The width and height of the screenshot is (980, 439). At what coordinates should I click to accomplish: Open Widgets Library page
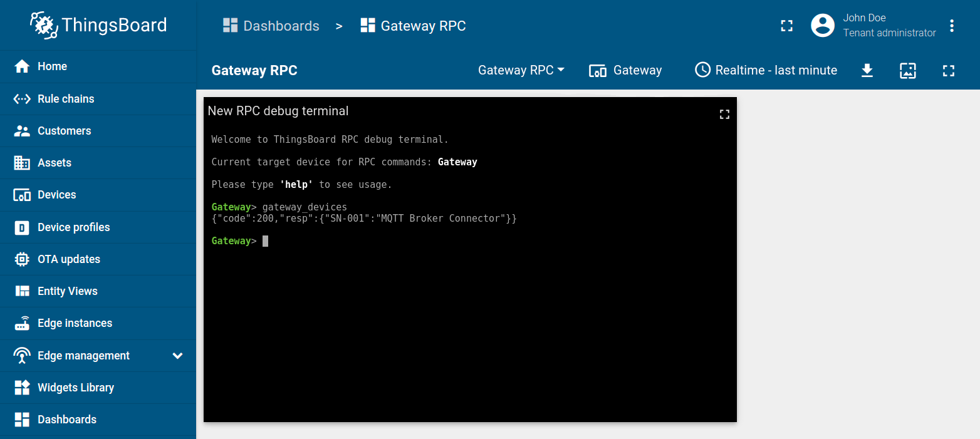[98, 388]
